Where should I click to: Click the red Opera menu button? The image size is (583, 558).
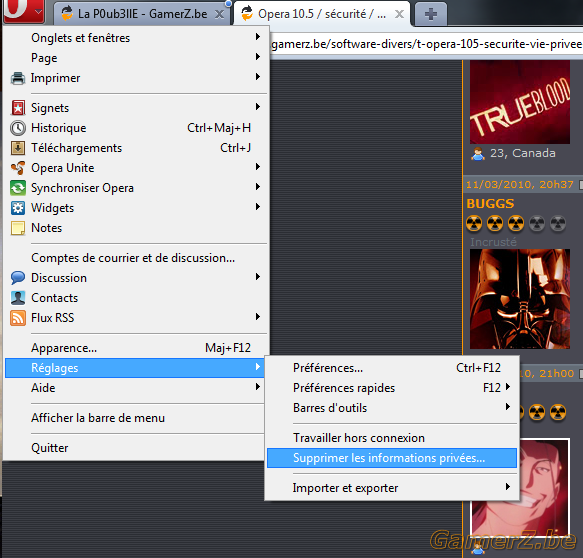24,11
